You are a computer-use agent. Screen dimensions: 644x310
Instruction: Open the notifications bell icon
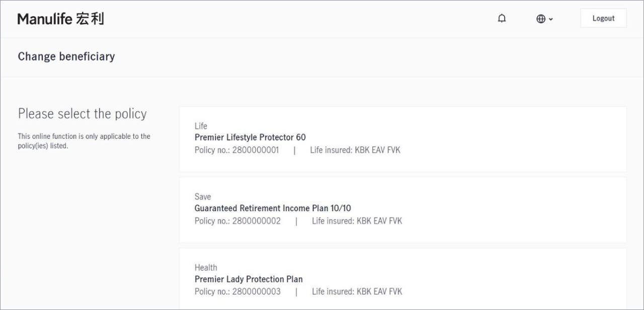(502, 19)
